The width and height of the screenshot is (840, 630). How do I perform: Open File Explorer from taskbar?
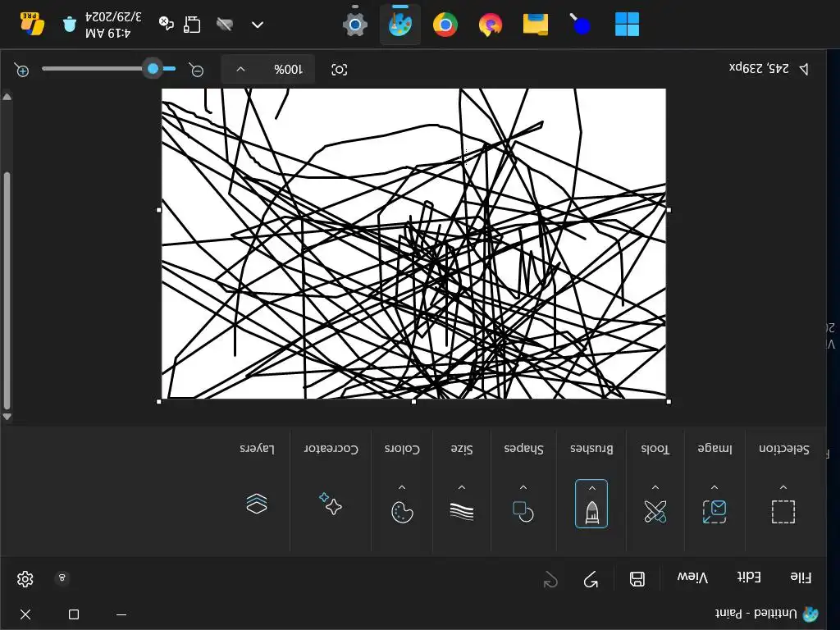pyautogui.click(x=535, y=25)
